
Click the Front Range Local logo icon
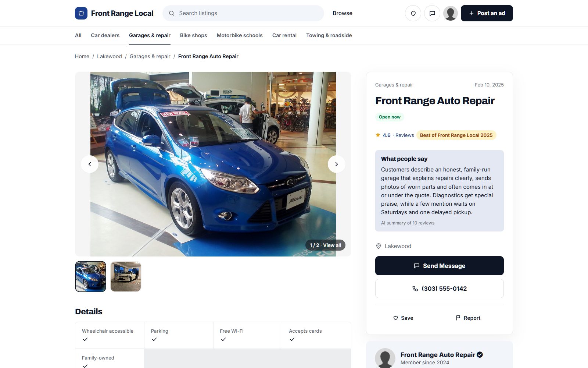(x=81, y=13)
